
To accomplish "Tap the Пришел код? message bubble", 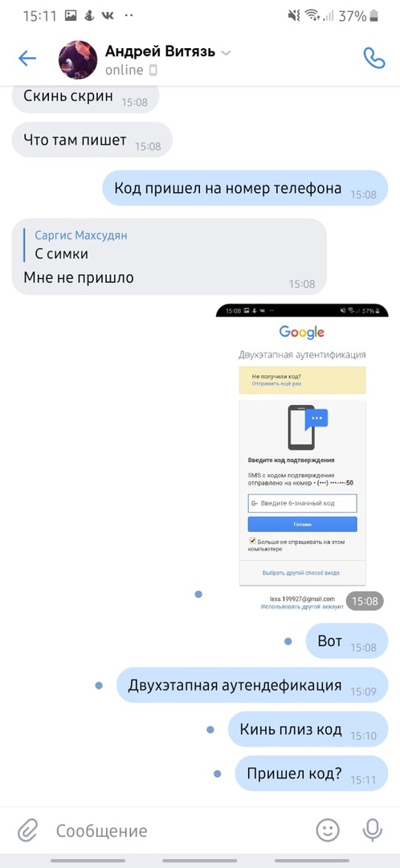I will pyautogui.click(x=312, y=773).
